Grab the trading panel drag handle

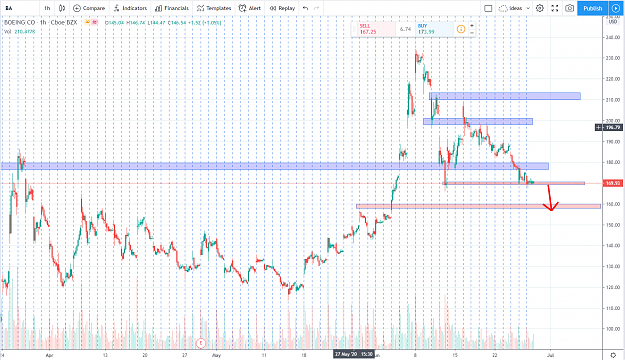tap(354, 29)
